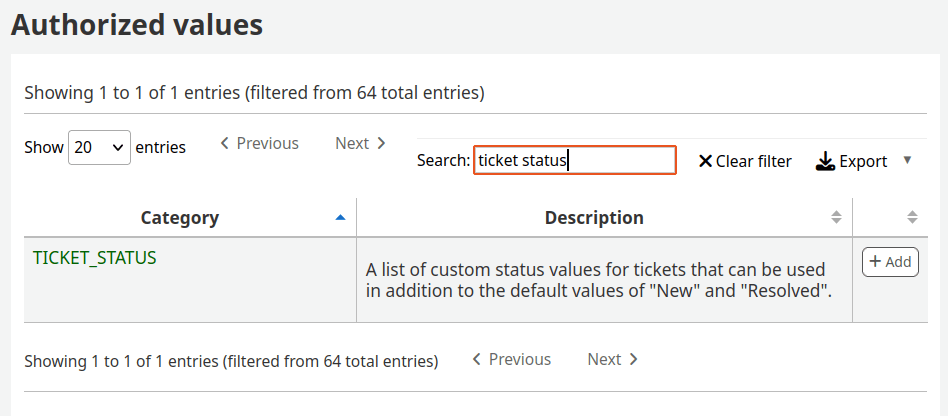This screenshot has width=948, height=416.
Task: Sort table by Description column header
Action: [x=594, y=218]
